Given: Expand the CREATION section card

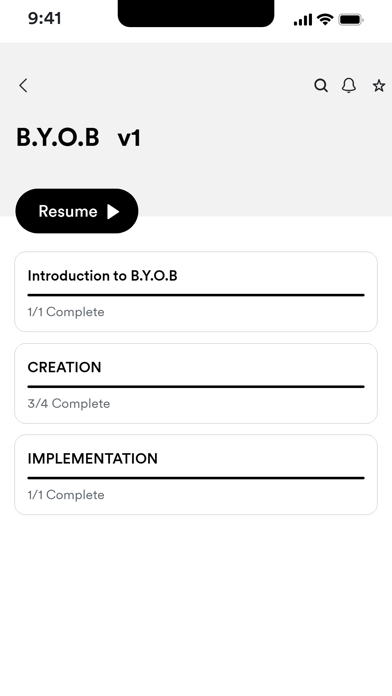Looking at the screenshot, I should click(x=196, y=383).
